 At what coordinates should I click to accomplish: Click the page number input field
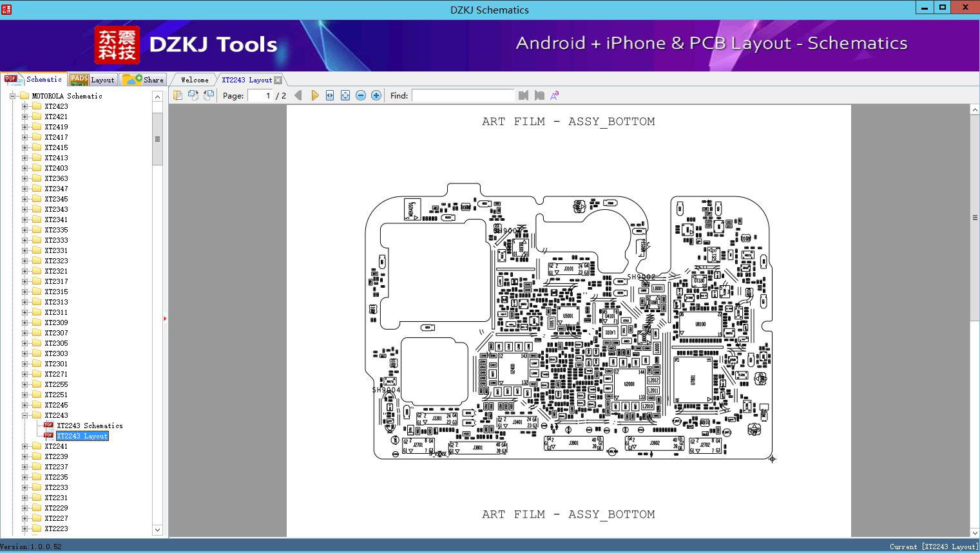pyautogui.click(x=260, y=95)
